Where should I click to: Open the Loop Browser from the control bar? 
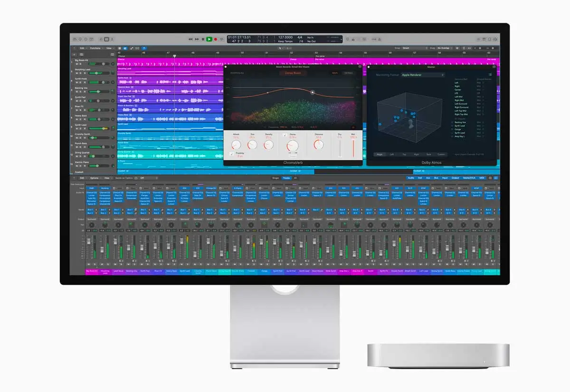[x=490, y=39]
